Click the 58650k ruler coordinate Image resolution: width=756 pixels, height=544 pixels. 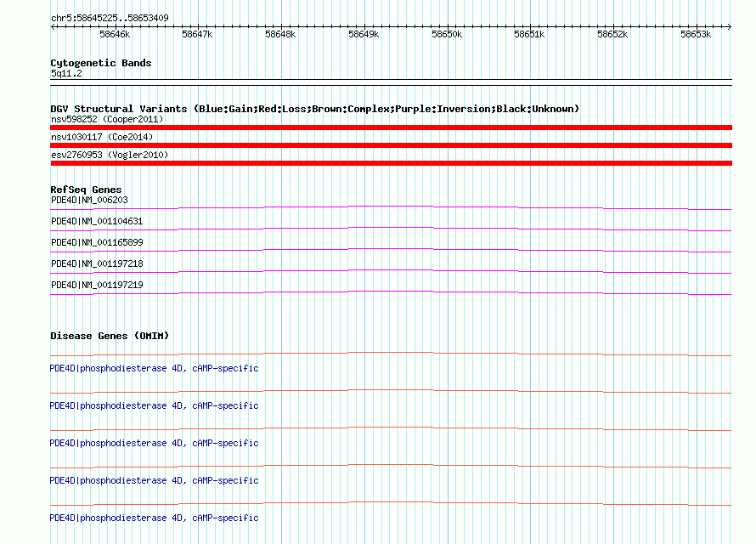tap(447, 34)
